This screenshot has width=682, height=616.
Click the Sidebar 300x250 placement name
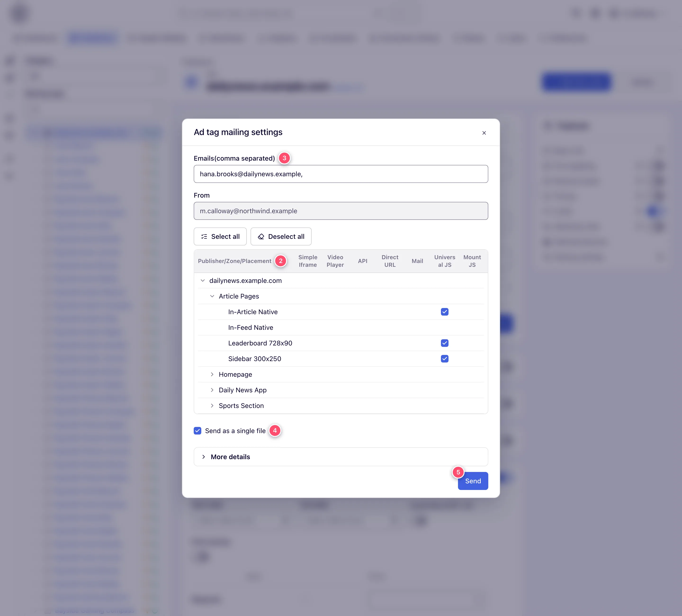pos(254,359)
